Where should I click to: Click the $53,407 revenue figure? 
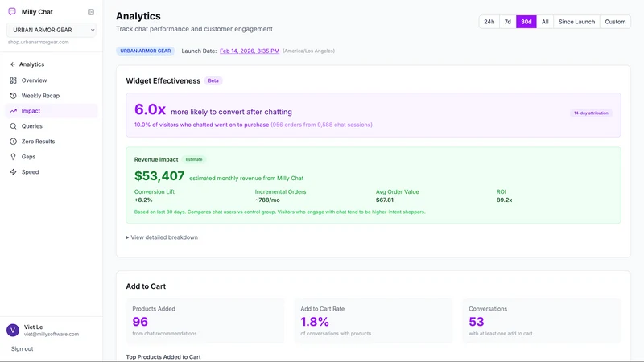(159, 175)
